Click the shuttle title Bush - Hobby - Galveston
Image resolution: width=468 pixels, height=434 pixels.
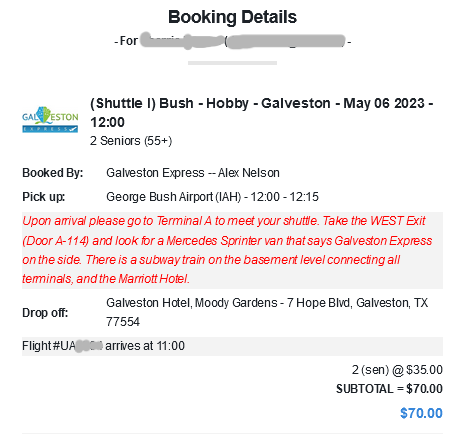pos(261,113)
